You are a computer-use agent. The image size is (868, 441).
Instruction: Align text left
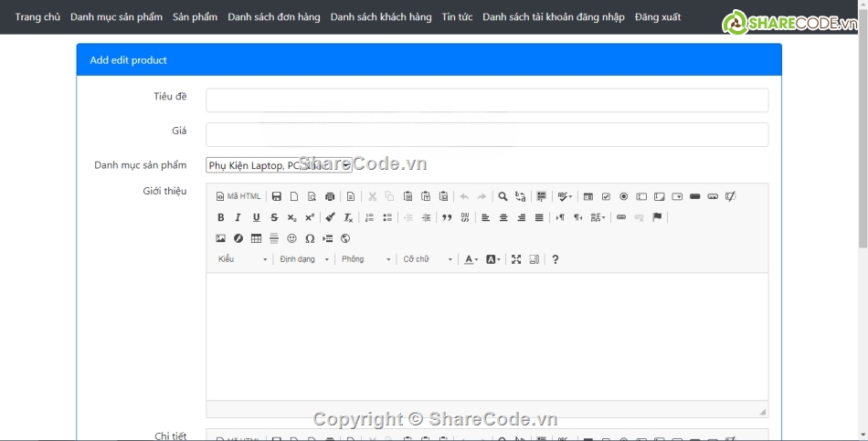point(485,217)
